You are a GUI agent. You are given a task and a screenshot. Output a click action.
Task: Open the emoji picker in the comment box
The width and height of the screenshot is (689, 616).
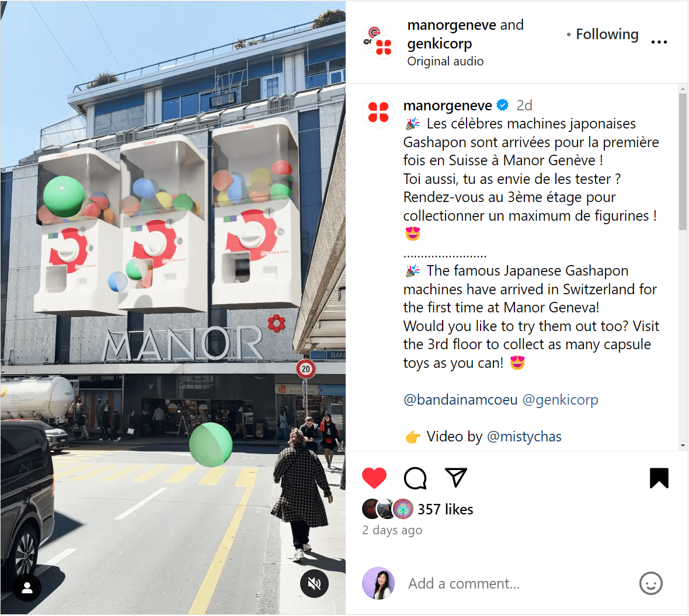[x=651, y=583]
